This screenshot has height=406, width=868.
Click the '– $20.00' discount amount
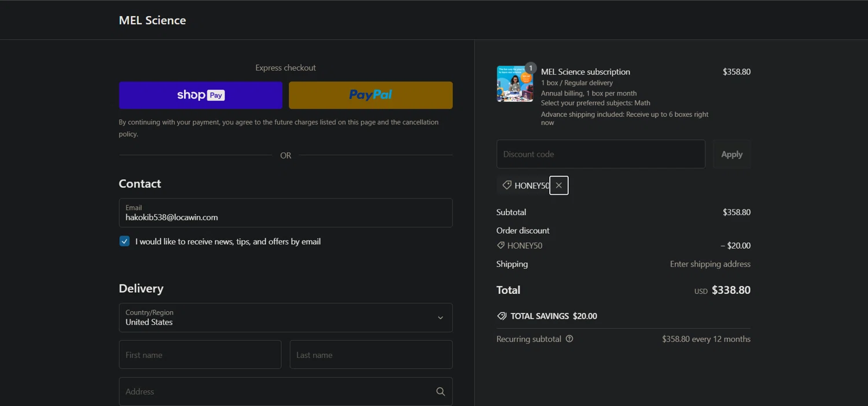[x=735, y=246]
